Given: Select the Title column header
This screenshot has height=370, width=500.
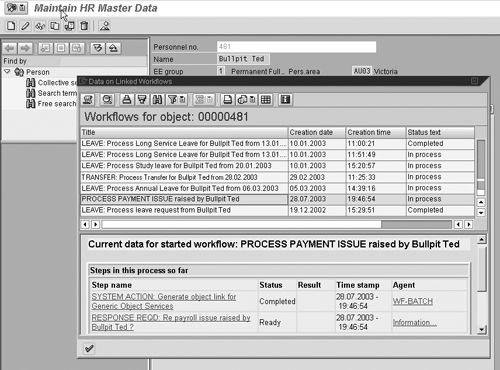Looking at the screenshot, I should pos(184,132).
